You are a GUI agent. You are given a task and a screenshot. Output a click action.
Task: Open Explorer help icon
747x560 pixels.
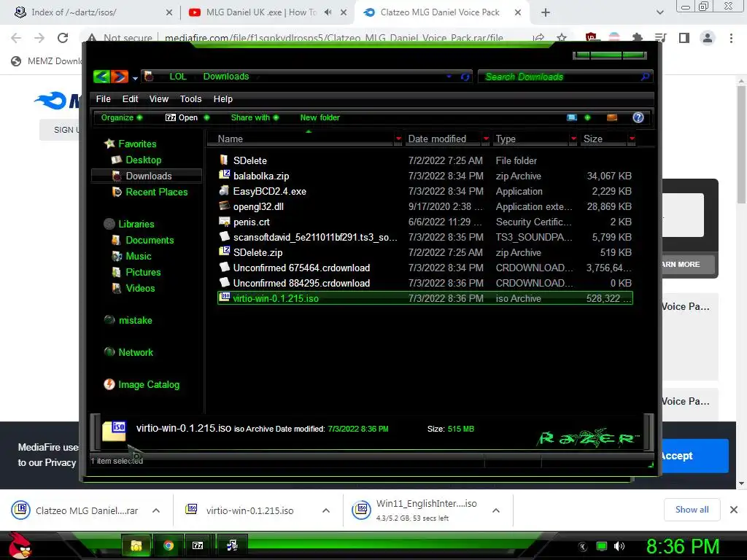tap(638, 117)
